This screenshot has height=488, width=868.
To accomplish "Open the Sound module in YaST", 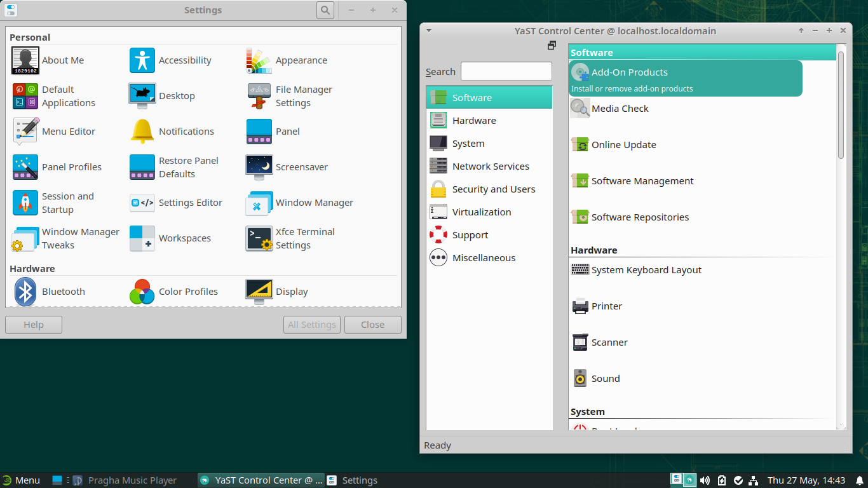I will (595, 379).
